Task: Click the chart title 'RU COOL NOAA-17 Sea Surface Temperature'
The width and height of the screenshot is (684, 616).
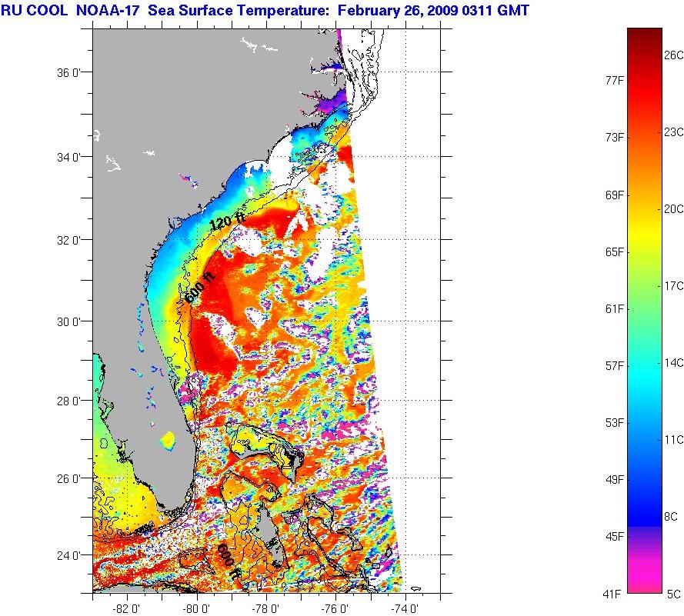Action: (x=165, y=9)
